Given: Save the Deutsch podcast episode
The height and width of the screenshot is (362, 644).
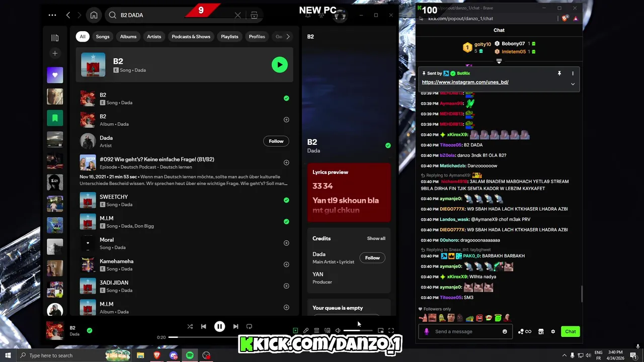Looking at the screenshot, I should coord(286,162).
